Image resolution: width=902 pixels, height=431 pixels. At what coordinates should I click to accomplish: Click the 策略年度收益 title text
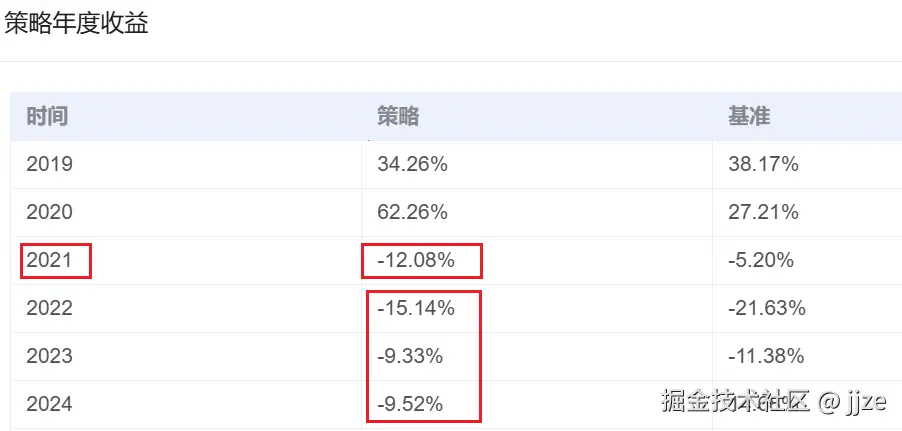click(77, 25)
